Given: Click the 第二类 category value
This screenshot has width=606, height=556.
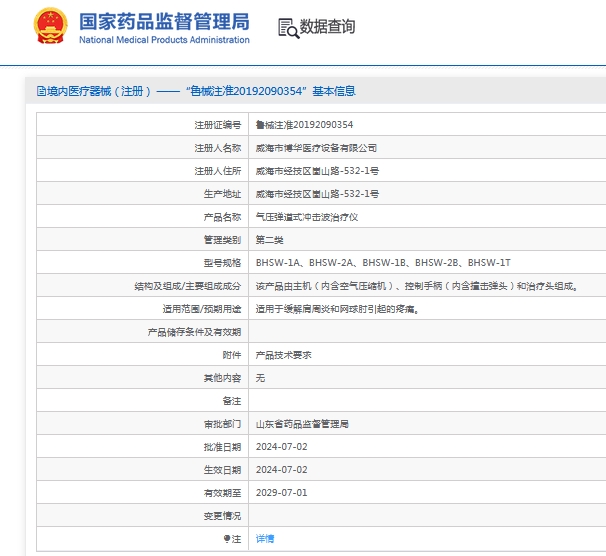Looking at the screenshot, I should click(269, 240).
